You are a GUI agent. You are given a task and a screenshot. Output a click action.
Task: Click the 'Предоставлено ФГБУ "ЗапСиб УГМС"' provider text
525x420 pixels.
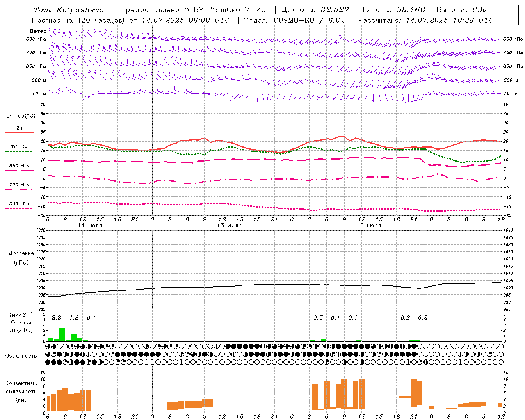click(195, 10)
